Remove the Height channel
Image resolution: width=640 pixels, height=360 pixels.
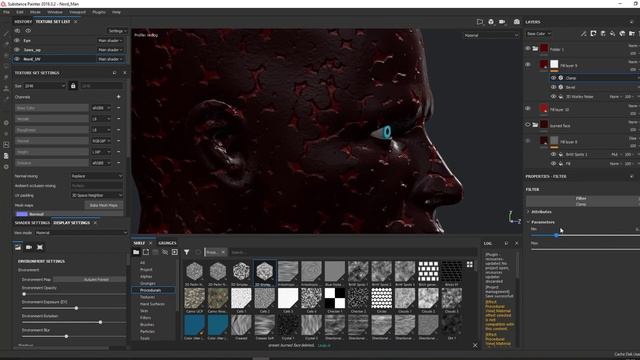(118, 152)
